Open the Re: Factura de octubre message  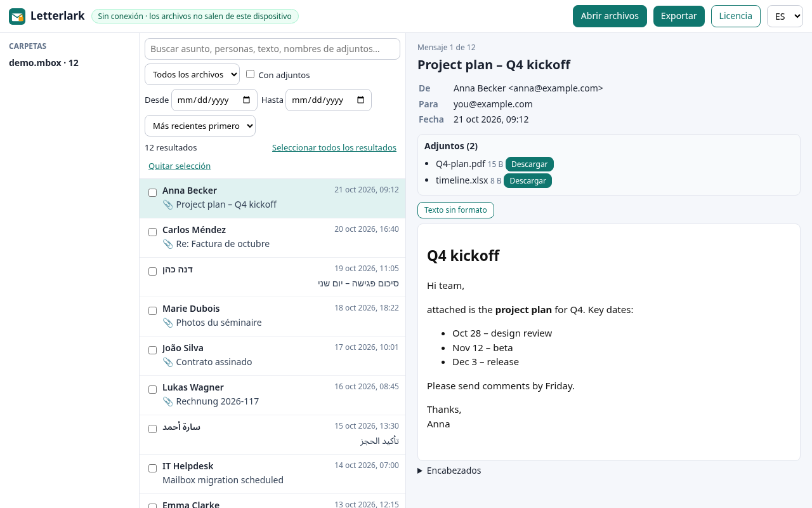click(272, 238)
